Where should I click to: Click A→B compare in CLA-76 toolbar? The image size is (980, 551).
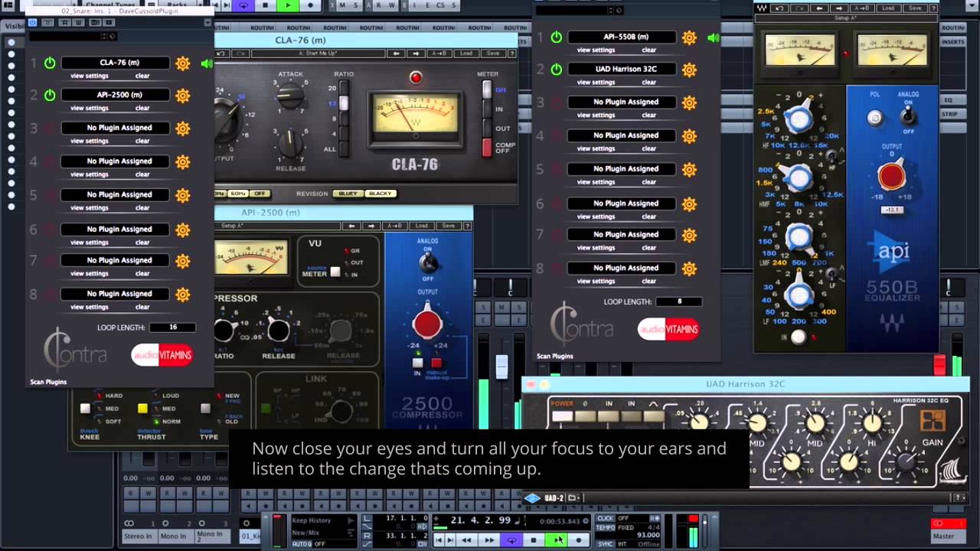(439, 54)
